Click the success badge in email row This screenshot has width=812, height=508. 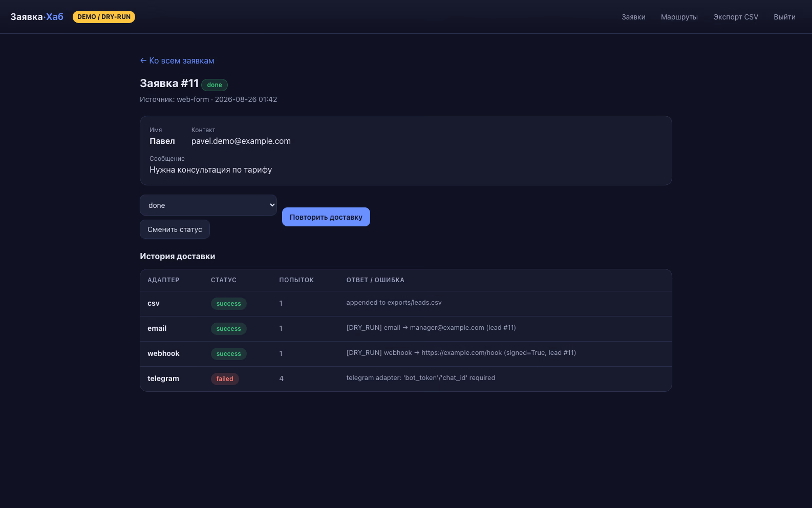tap(229, 329)
